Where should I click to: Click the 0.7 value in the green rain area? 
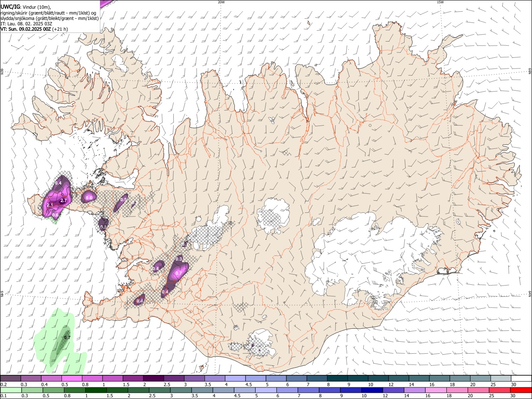click(67, 337)
